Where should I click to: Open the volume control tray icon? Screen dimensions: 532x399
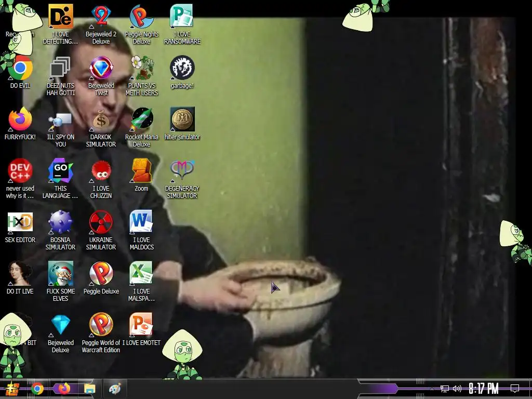[457, 389]
